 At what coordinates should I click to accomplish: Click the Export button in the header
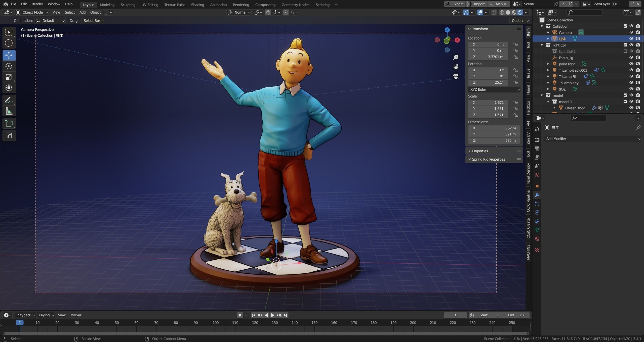click(x=454, y=4)
